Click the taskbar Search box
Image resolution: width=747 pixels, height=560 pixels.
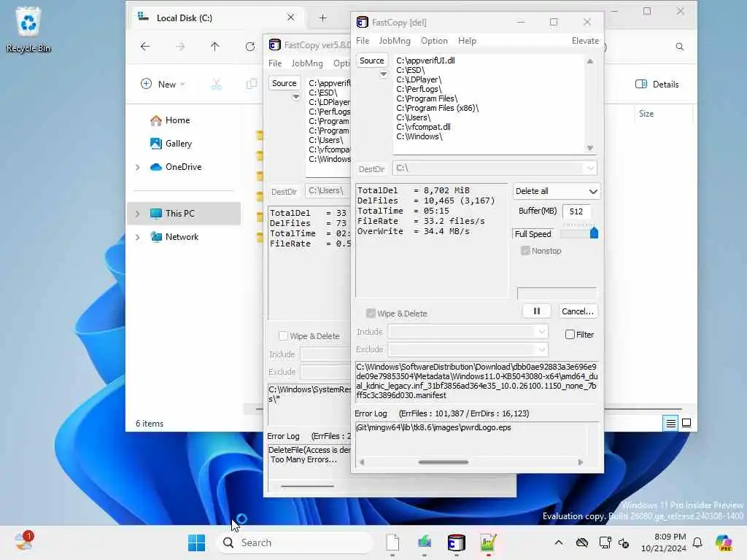pos(294,542)
